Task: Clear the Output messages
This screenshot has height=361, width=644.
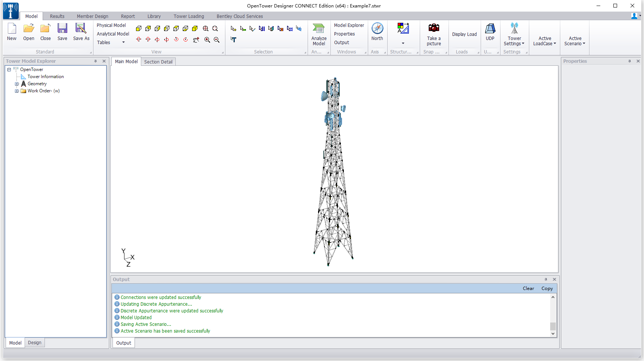Action: 528,288
